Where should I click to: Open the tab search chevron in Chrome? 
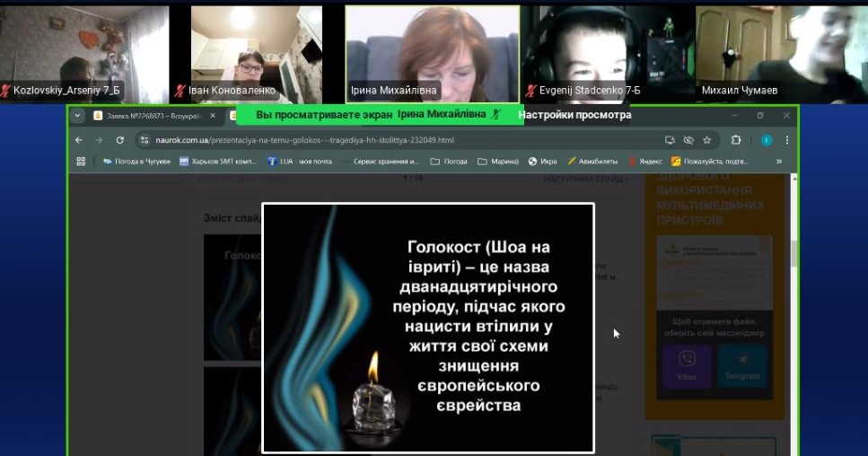(x=77, y=116)
